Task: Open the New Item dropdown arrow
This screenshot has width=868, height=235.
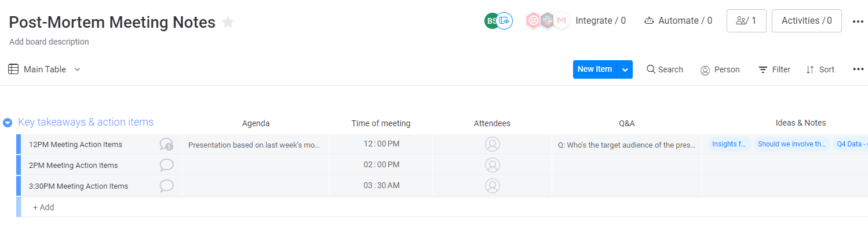Action: tap(625, 69)
